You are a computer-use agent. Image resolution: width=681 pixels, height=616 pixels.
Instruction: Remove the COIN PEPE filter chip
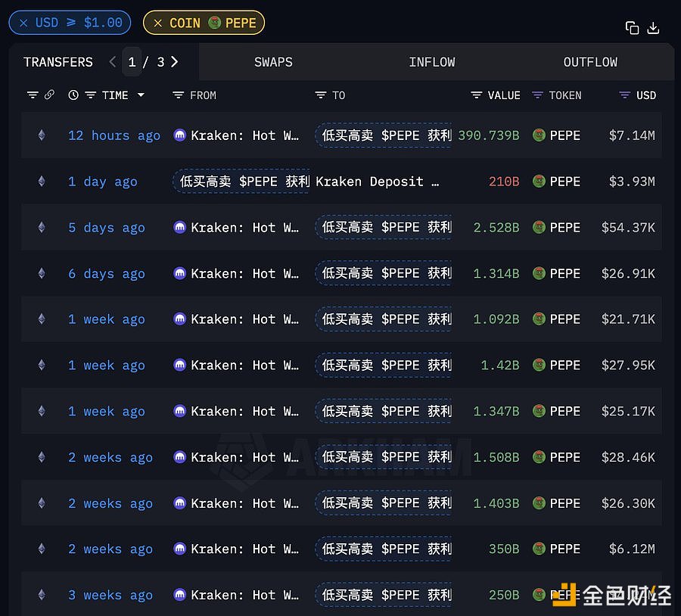coord(158,23)
